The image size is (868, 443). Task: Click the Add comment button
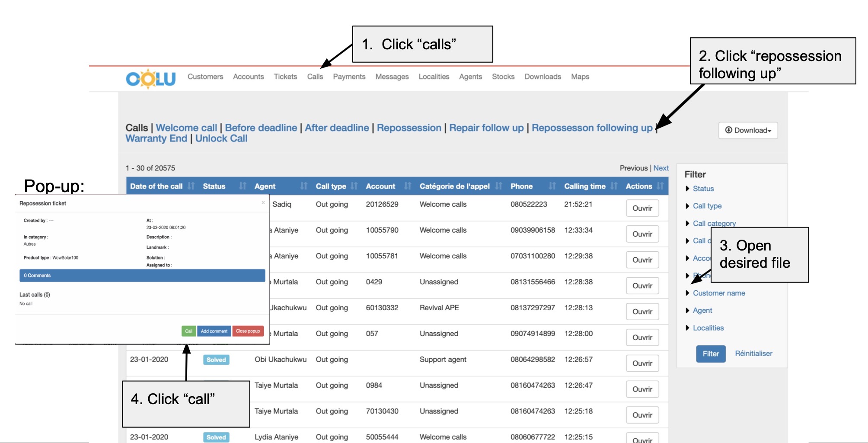coord(214,331)
